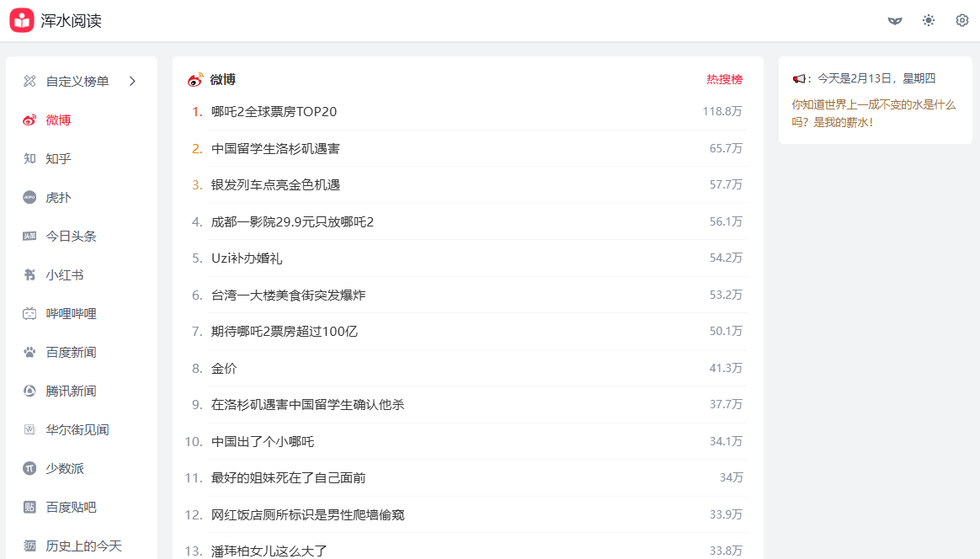
Task: Select 今日头条 source
Action: pos(72,237)
